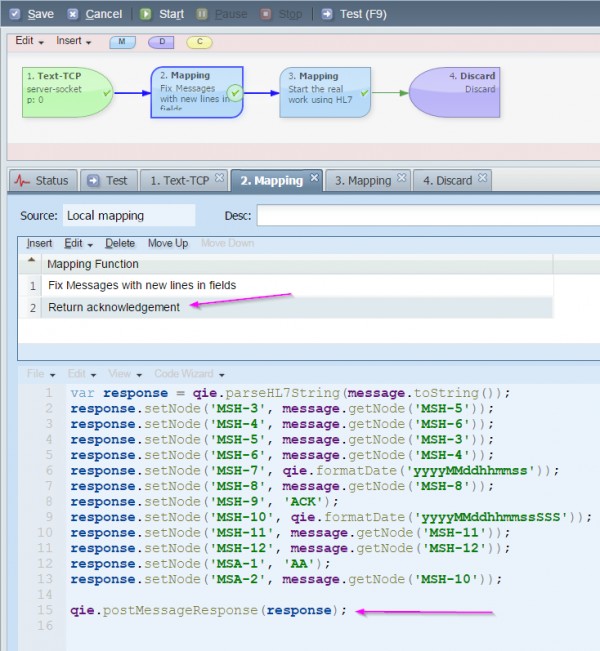
Task: Close the 2. Mapping tab
Action: coord(313,179)
